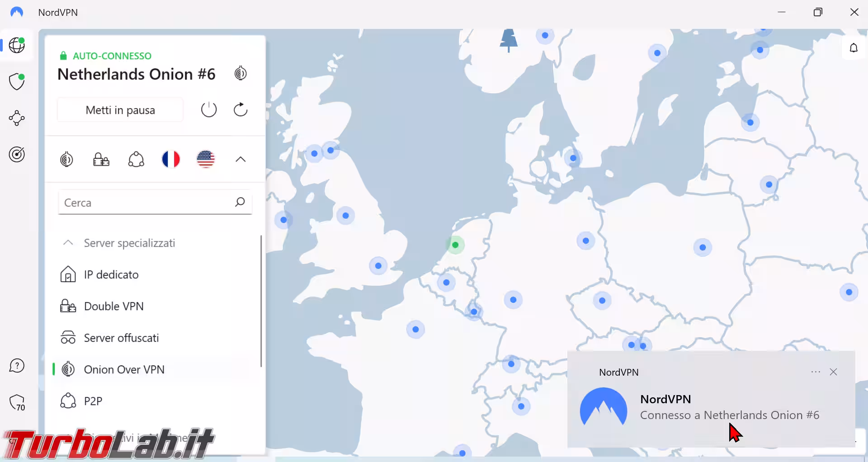Click the United States flag shortcut
This screenshot has width=868, height=462.
coord(206,159)
